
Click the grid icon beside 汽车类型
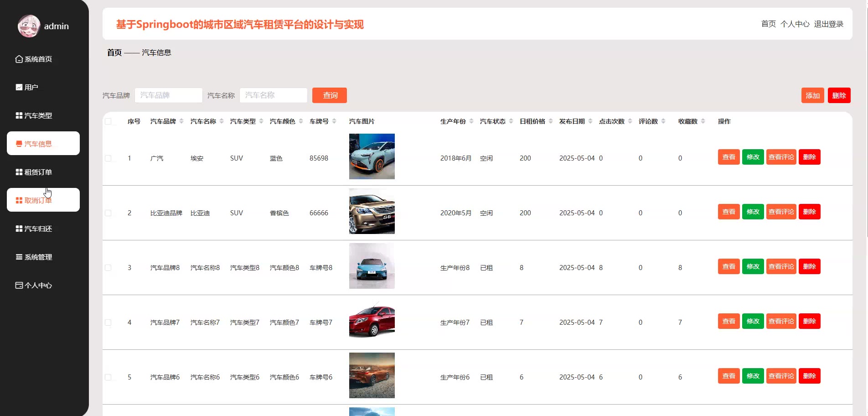[19, 115]
